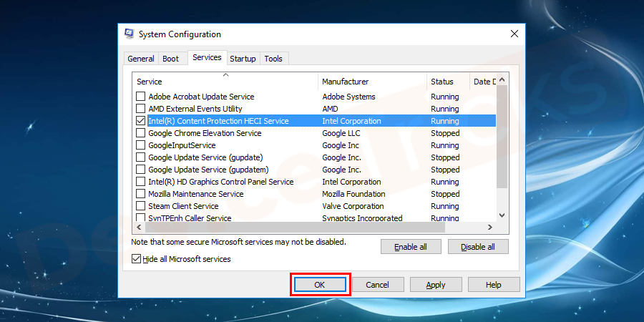Select the 'Valve Corporation' manufacturer cell
This screenshot has width=644, height=322.
tap(353, 206)
